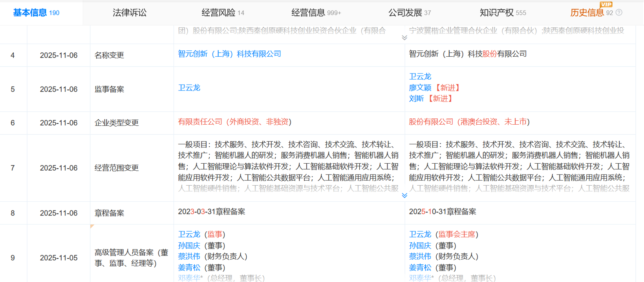Screen dimensions: 644x282
Task: Open the 法律诉讼 tab
Action: pyautogui.click(x=130, y=13)
